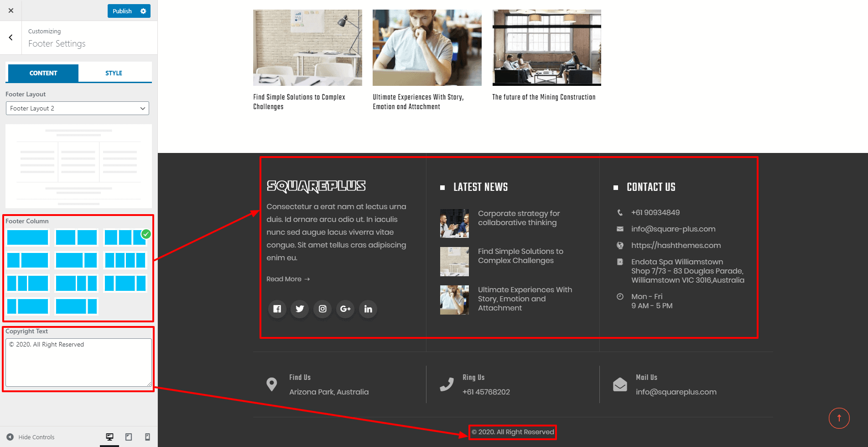
Task: Click the +61 45768202 number
Action: [486, 392]
